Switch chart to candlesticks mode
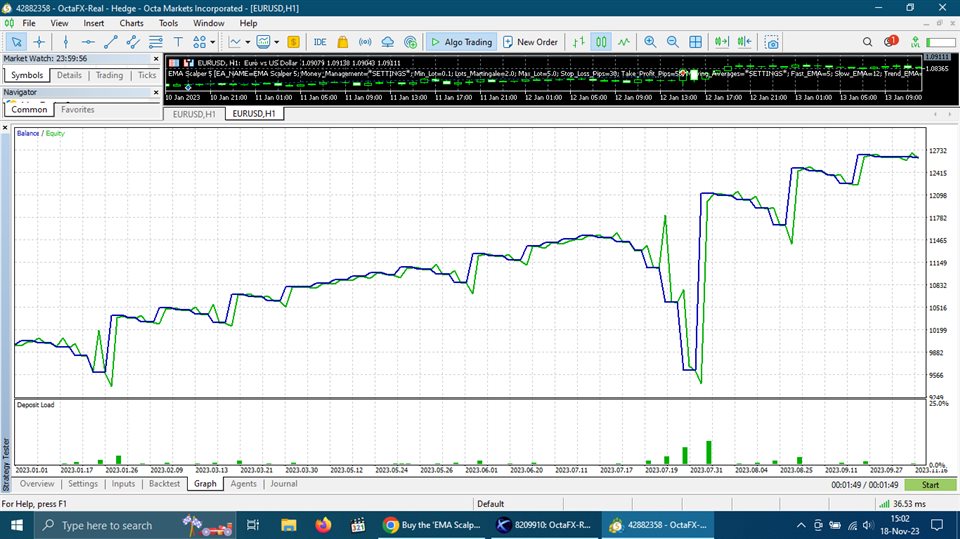Viewport: 960px width, 539px height. pyautogui.click(x=601, y=42)
